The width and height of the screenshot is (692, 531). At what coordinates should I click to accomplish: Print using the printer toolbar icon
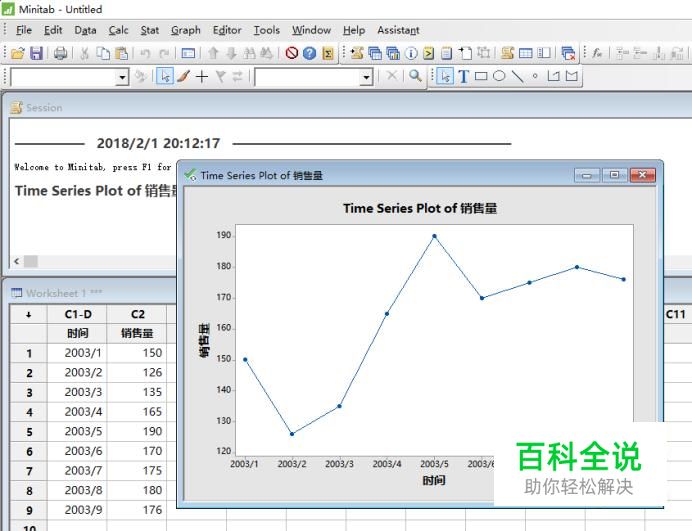coord(60,53)
